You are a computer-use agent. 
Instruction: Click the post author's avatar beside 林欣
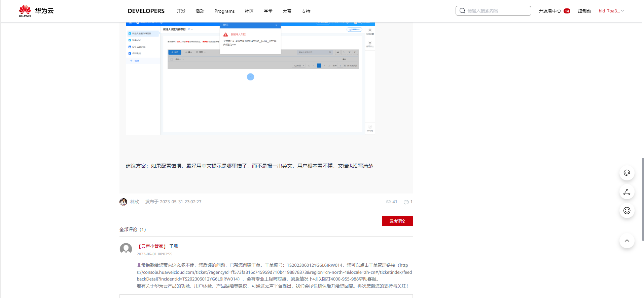click(123, 202)
